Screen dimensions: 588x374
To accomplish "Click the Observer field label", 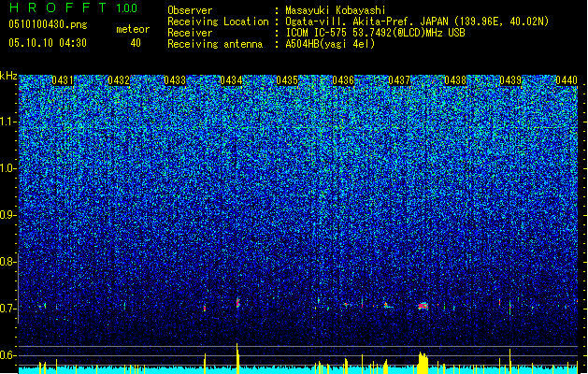I will point(190,10).
